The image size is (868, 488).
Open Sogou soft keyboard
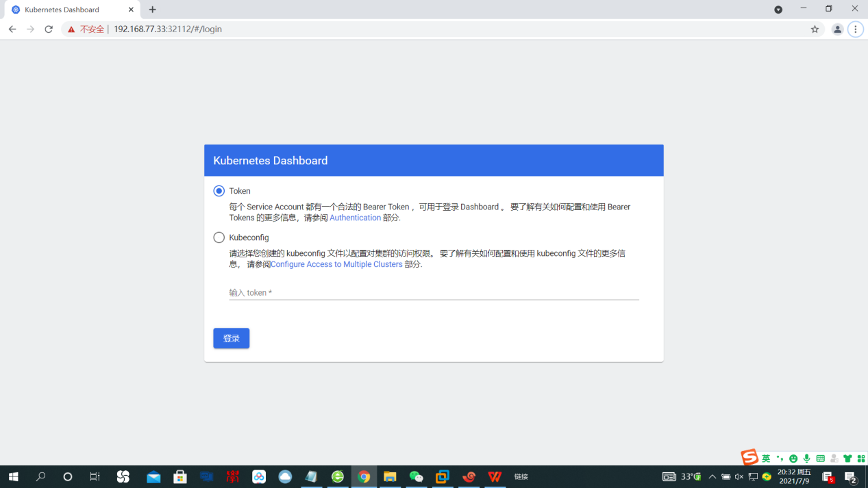pos(821,459)
